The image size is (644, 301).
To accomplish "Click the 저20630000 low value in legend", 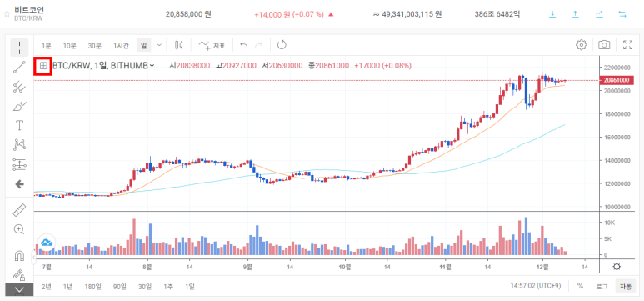I will click(x=282, y=65).
